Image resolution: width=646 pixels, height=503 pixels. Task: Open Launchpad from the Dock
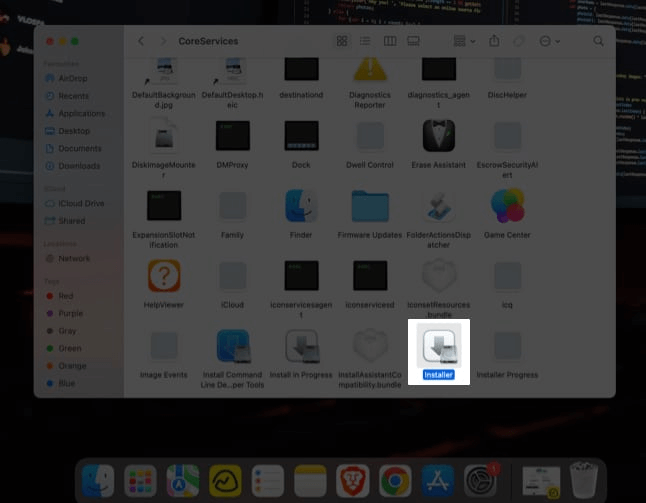point(140,481)
